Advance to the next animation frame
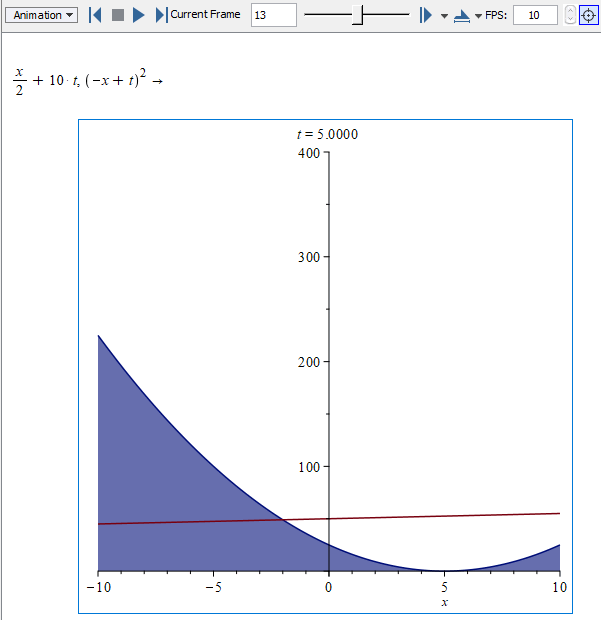This screenshot has width=601, height=620. (x=161, y=15)
